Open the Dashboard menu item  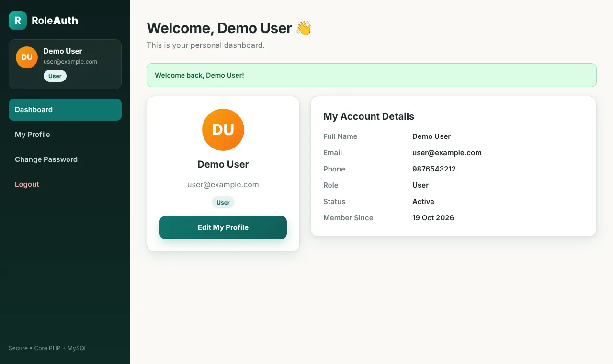pos(65,110)
